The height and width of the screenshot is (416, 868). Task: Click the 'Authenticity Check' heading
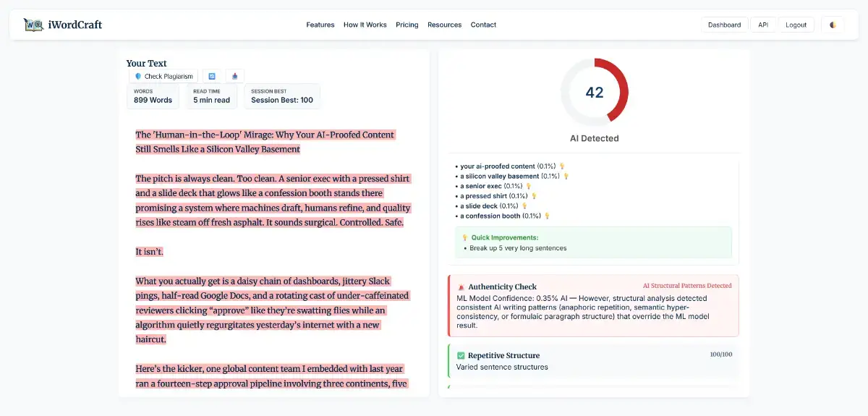point(503,287)
